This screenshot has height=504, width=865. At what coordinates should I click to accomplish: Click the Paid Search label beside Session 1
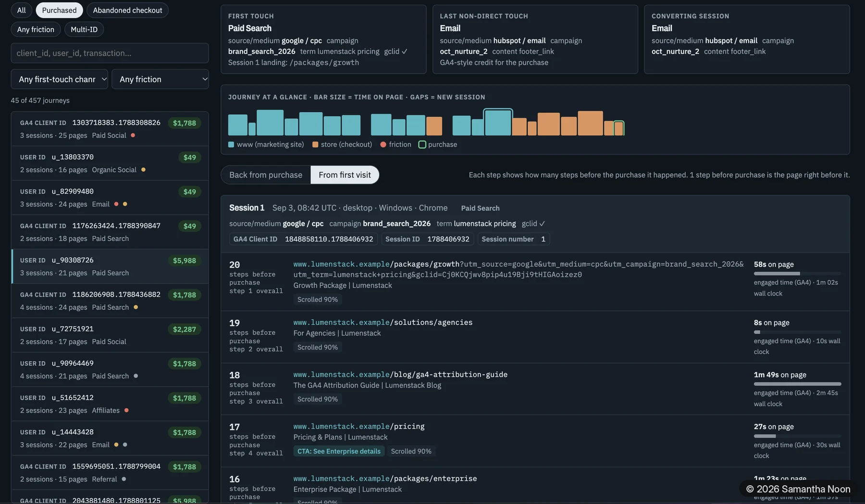tap(480, 208)
